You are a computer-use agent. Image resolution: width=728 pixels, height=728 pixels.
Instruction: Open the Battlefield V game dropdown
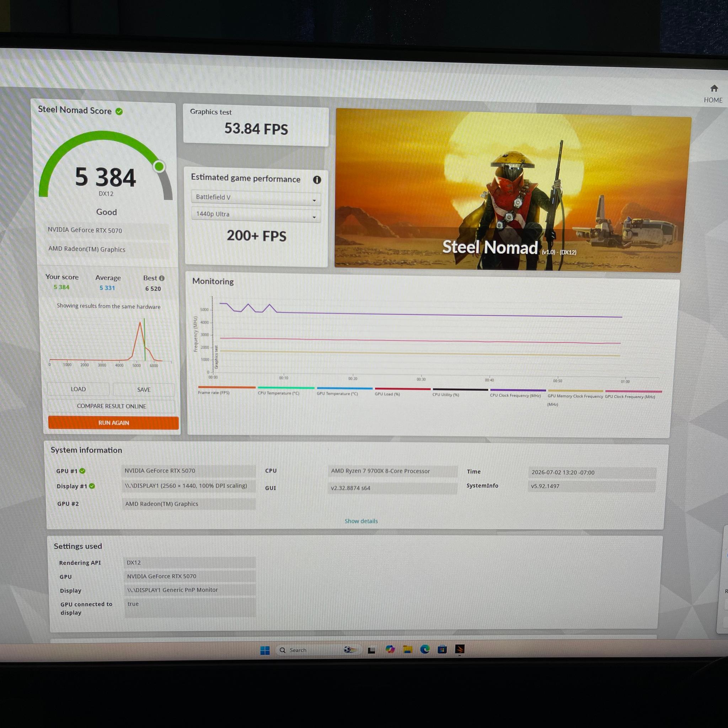(256, 197)
